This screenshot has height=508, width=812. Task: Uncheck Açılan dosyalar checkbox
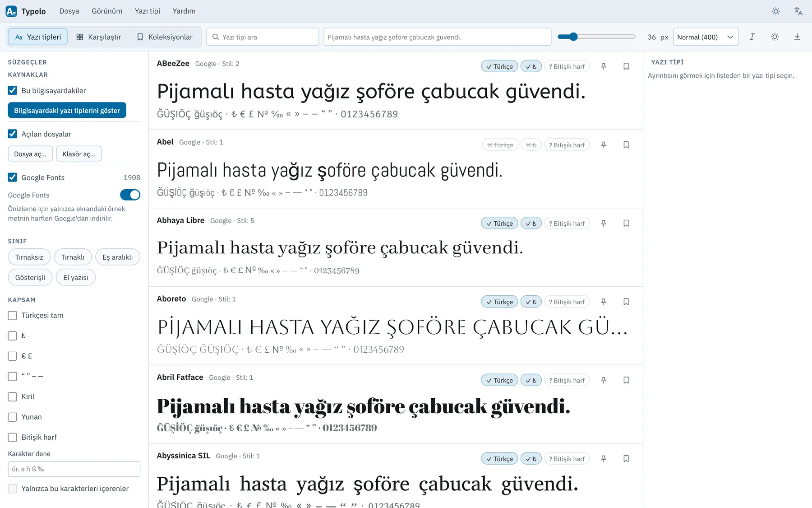[x=13, y=134]
